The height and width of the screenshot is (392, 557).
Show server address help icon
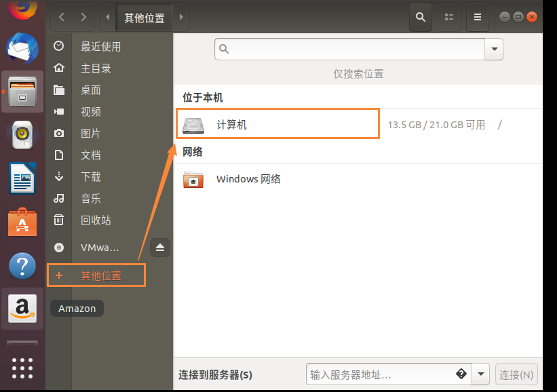tap(461, 374)
